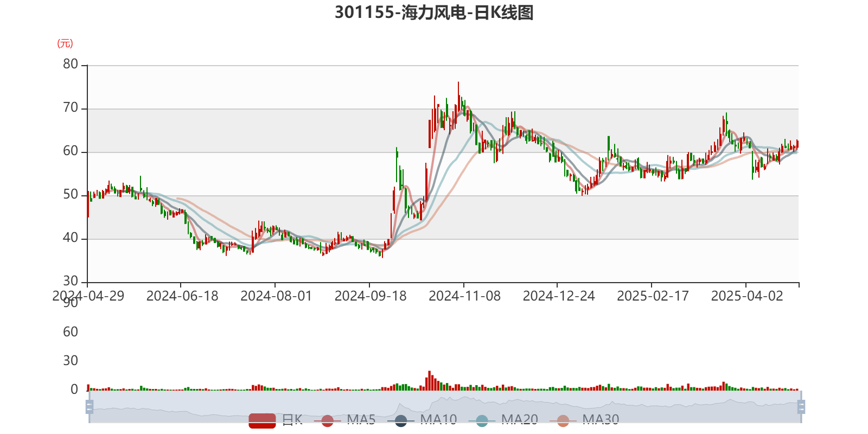Click the highest candlestick peak near 76
This screenshot has height=434, width=868.
point(458,84)
